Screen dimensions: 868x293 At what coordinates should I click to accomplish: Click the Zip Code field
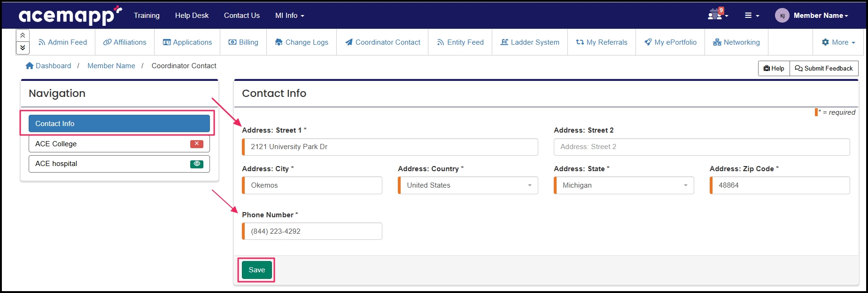[x=780, y=185]
